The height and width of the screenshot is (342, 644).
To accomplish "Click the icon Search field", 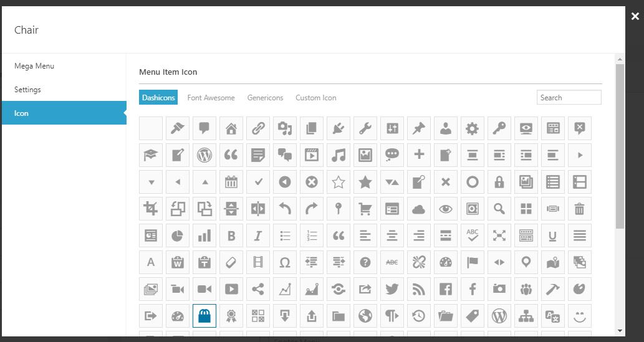I will pyautogui.click(x=569, y=98).
